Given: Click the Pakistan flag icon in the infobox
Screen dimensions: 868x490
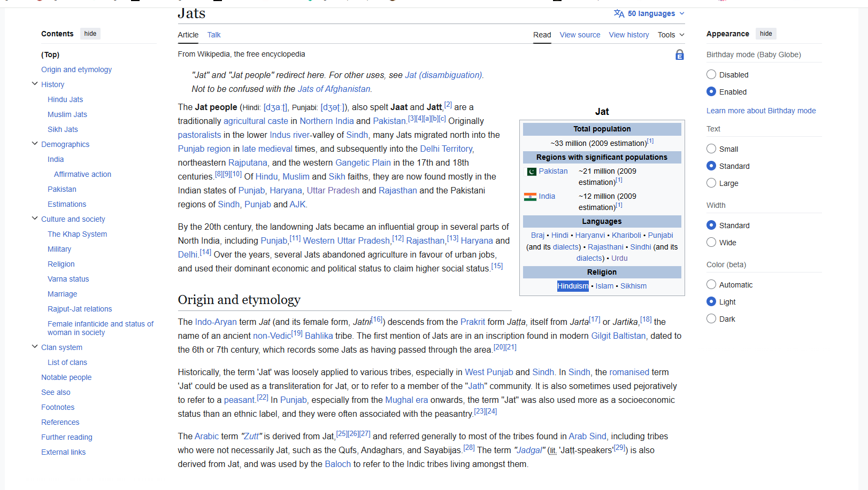Looking at the screenshot, I should [x=531, y=171].
